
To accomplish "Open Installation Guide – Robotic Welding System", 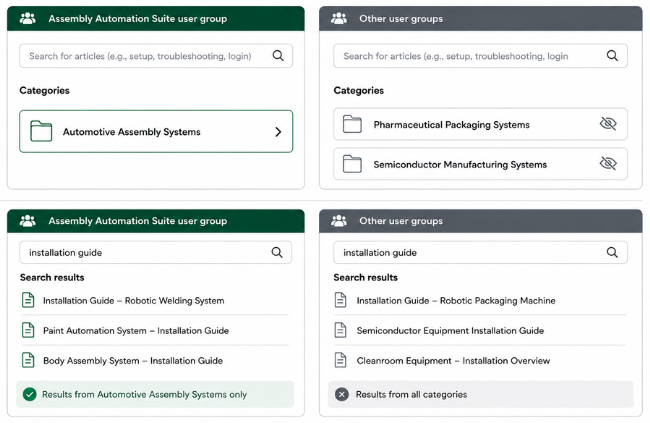I will click(x=133, y=301).
